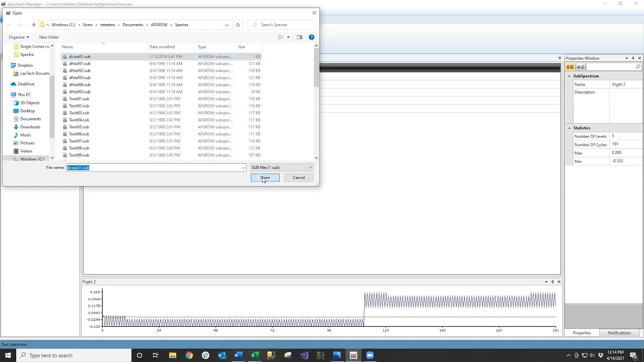644x362 pixels.
Task: Collapse the Statistics category
Action: [570, 128]
